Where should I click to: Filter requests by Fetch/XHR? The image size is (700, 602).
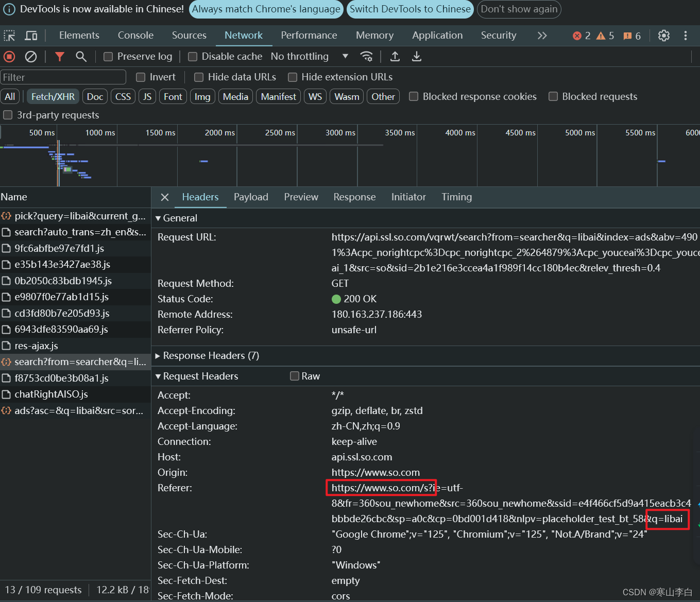pos(53,97)
